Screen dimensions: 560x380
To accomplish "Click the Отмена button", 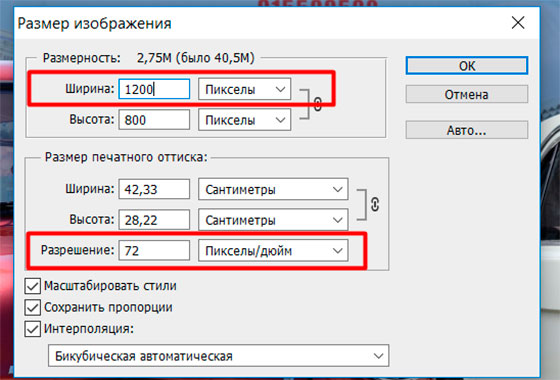I will [x=467, y=94].
